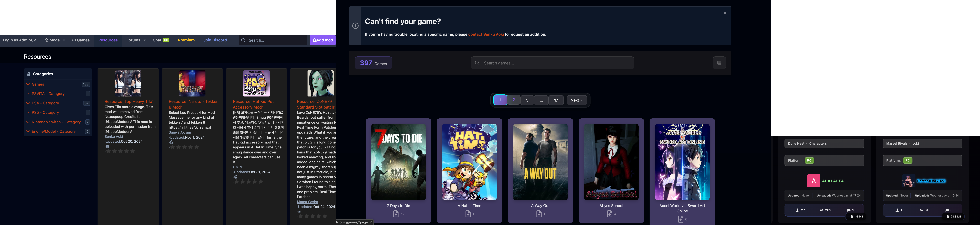The width and height of the screenshot is (980, 225).
Task: Click the Add mod button
Action: (323, 40)
